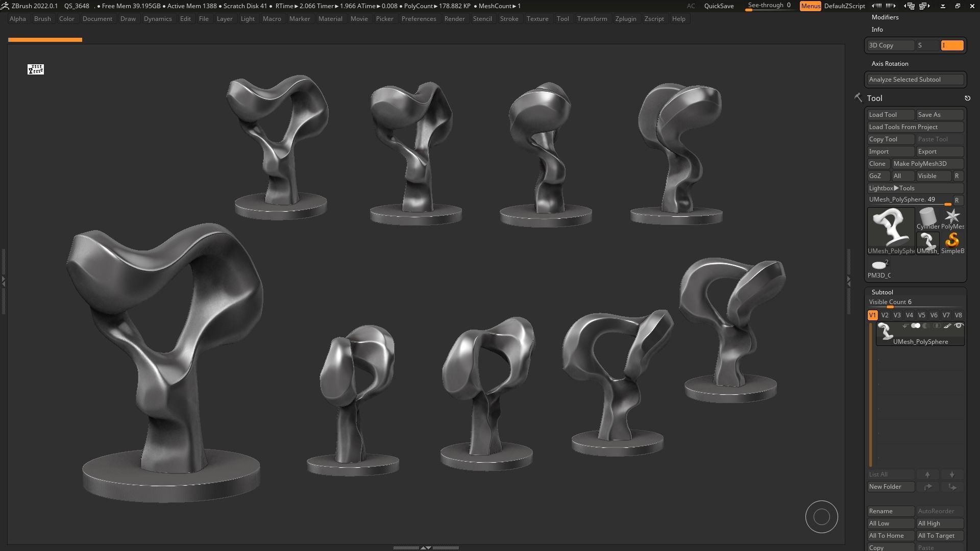Image resolution: width=980 pixels, height=551 pixels.
Task: Click left tray divider arrows
Action: click(3, 281)
